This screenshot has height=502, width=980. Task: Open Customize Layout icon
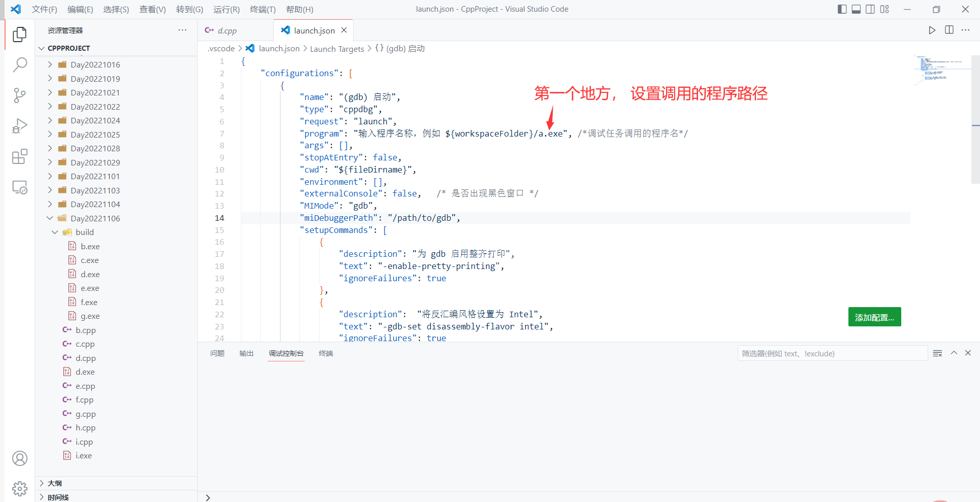click(884, 9)
